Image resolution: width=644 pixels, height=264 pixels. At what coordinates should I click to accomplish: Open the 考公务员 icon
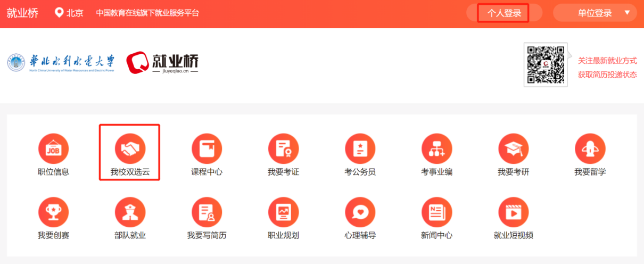click(360, 149)
